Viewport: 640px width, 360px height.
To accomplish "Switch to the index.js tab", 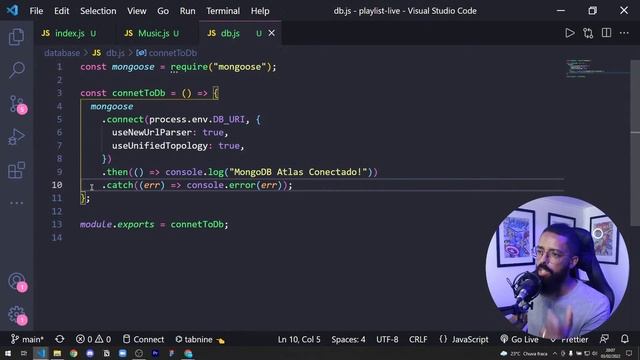I will 69,33.
